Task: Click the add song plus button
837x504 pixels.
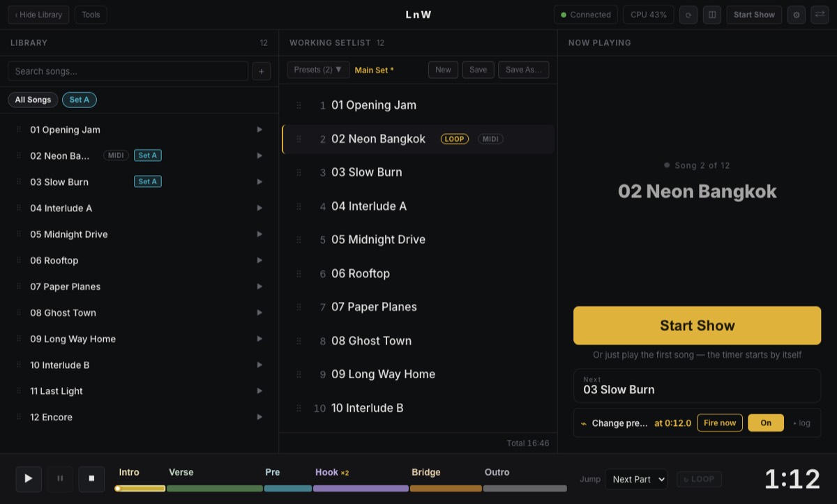Action: click(x=262, y=71)
